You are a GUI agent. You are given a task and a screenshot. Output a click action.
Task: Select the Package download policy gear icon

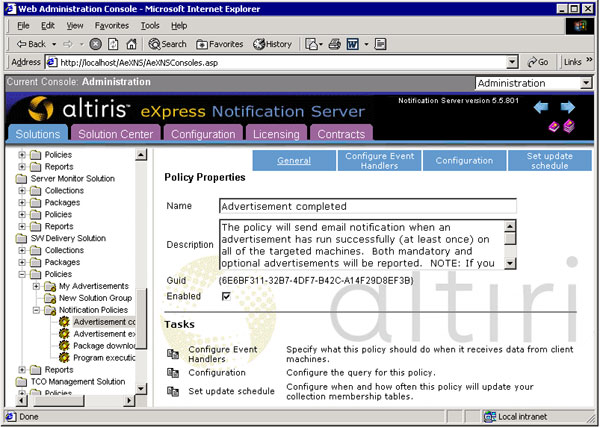[63, 346]
